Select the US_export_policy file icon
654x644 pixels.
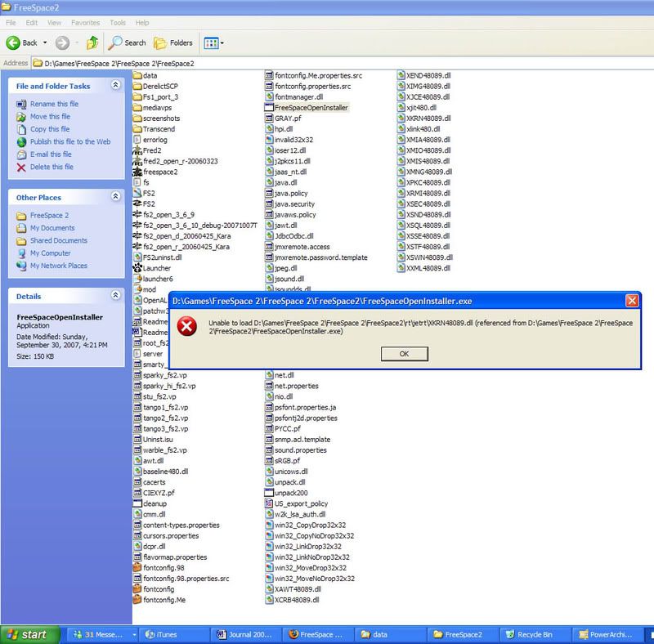(269, 503)
